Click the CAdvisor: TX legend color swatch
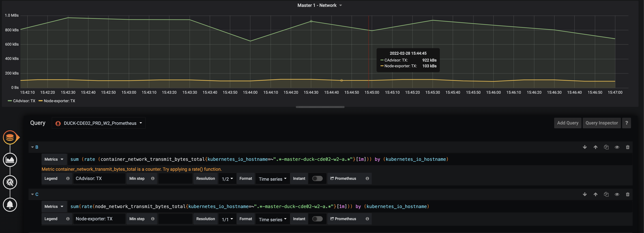Image resolution: width=644 pixels, height=233 pixels. [x=10, y=101]
